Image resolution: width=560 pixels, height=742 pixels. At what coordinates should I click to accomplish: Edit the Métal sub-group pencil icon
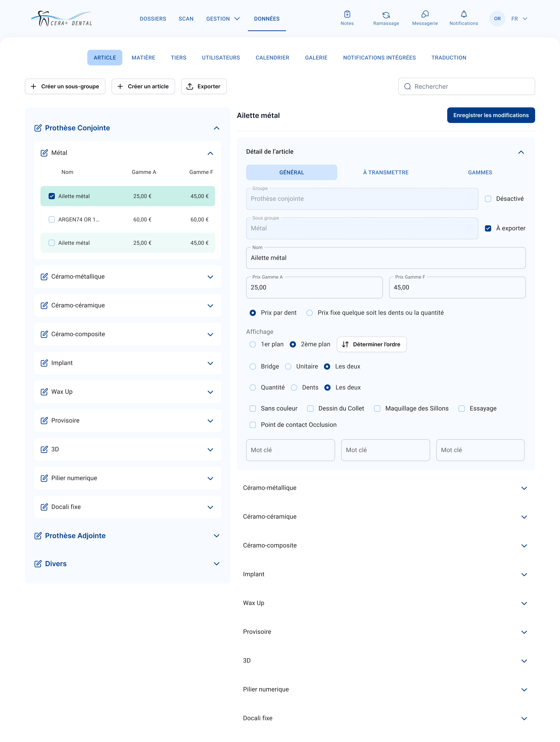tap(44, 153)
